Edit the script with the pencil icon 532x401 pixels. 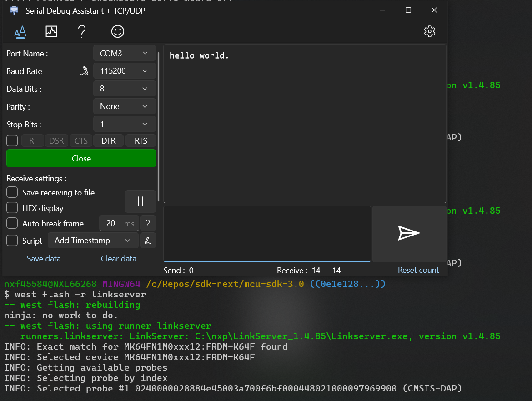(148, 241)
